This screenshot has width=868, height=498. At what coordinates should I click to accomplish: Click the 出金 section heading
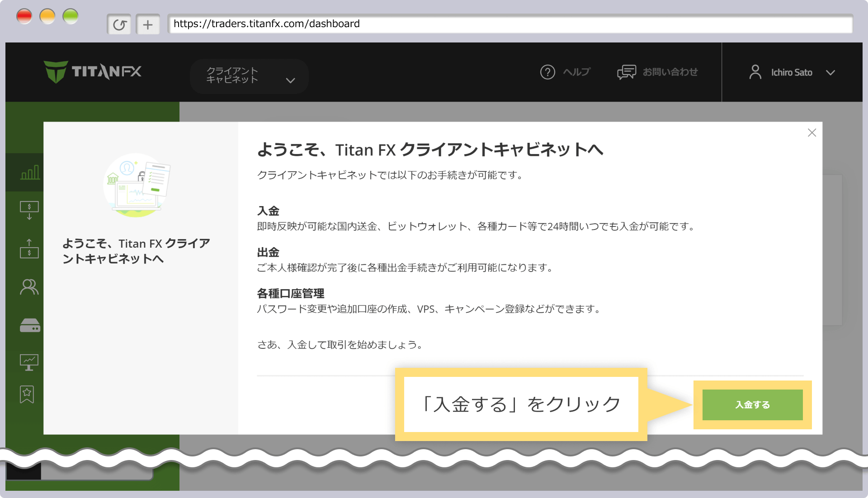click(x=268, y=252)
